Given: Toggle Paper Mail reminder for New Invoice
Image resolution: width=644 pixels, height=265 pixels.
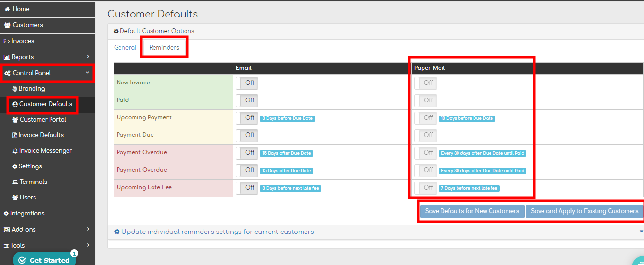Looking at the screenshot, I should click(x=425, y=83).
